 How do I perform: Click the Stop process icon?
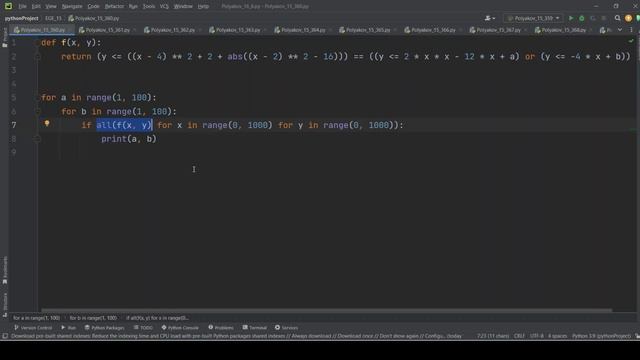coord(604,18)
